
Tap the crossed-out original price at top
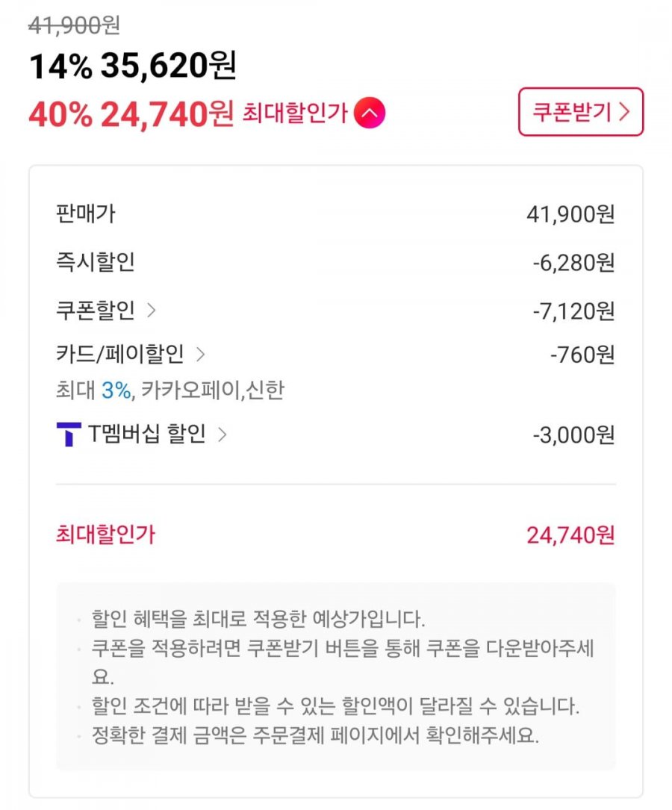74,26
